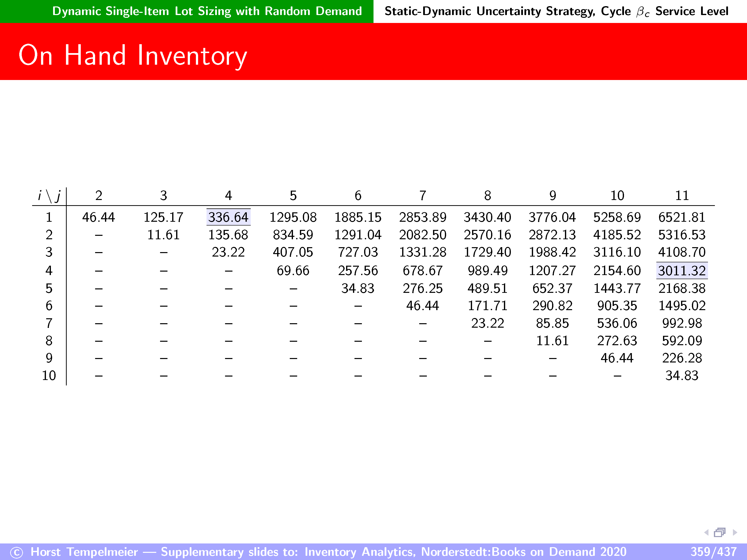Viewport: 747px width, 560px height.
Task: Click the 23.22 value in row 7
Action: (x=487, y=323)
